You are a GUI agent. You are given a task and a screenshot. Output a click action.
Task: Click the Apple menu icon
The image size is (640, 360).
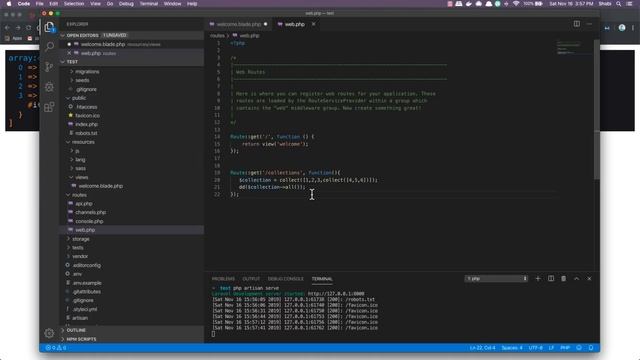9,4
